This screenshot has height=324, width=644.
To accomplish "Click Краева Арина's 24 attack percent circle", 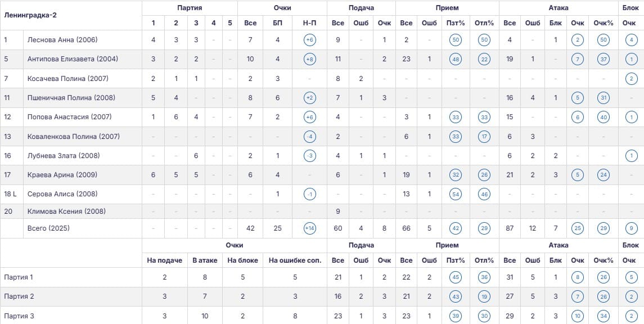I will coord(604,175).
